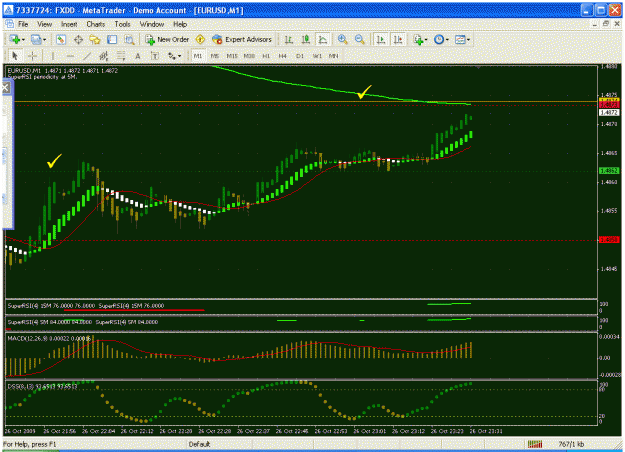Switch chart to M15 timeframe
The height and width of the screenshot is (452, 625).
tap(232, 56)
